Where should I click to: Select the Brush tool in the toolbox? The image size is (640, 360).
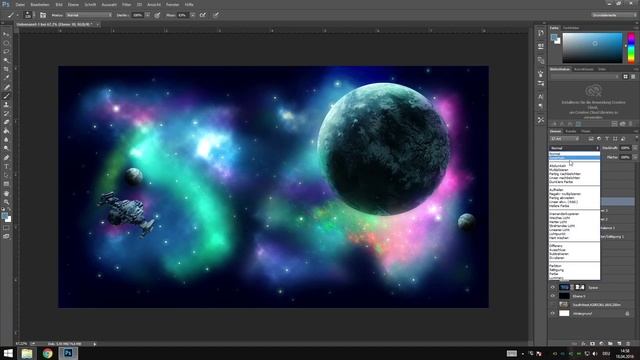click(6, 96)
